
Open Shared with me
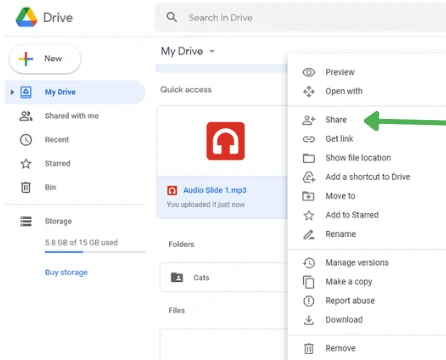[72, 116]
